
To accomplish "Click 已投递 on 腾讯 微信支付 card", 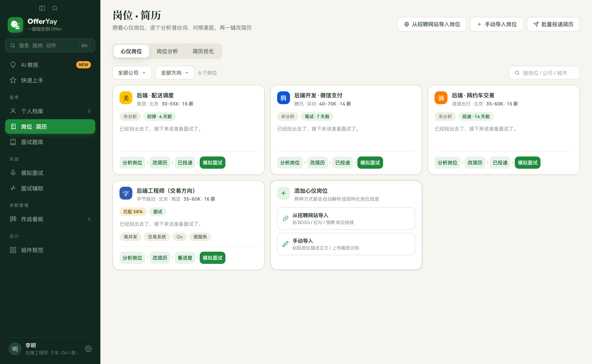I will [x=343, y=162].
